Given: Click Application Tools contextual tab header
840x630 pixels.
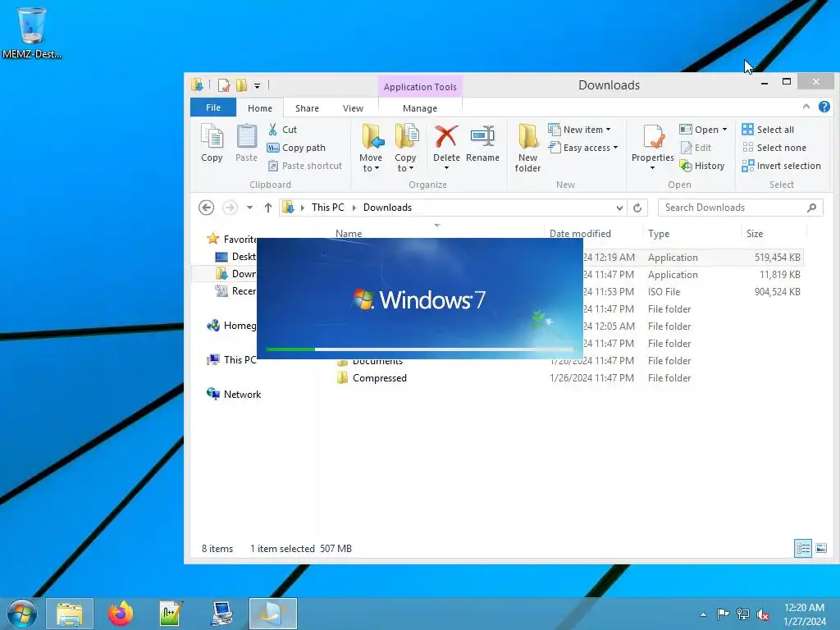Looking at the screenshot, I should point(420,87).
